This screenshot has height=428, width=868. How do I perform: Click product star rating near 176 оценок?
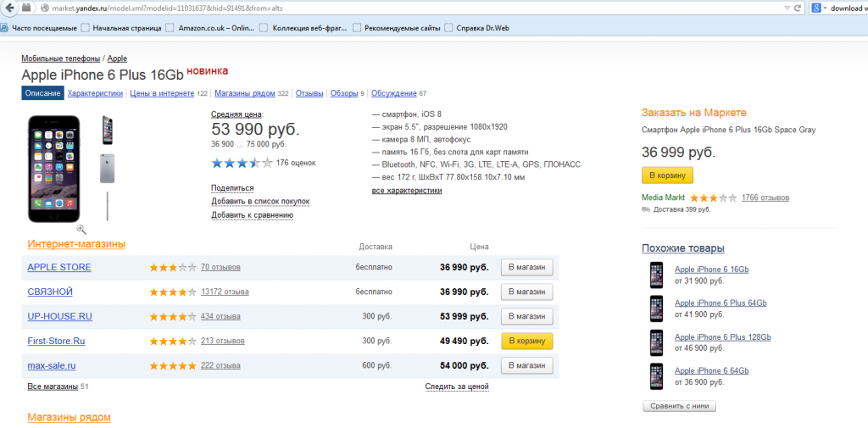point(242,163)
